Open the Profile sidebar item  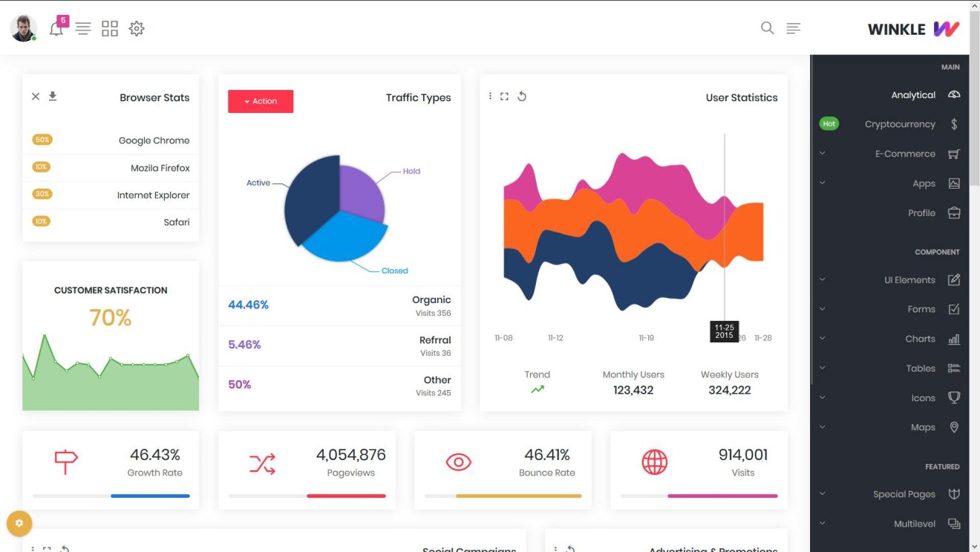pos(921,212)
